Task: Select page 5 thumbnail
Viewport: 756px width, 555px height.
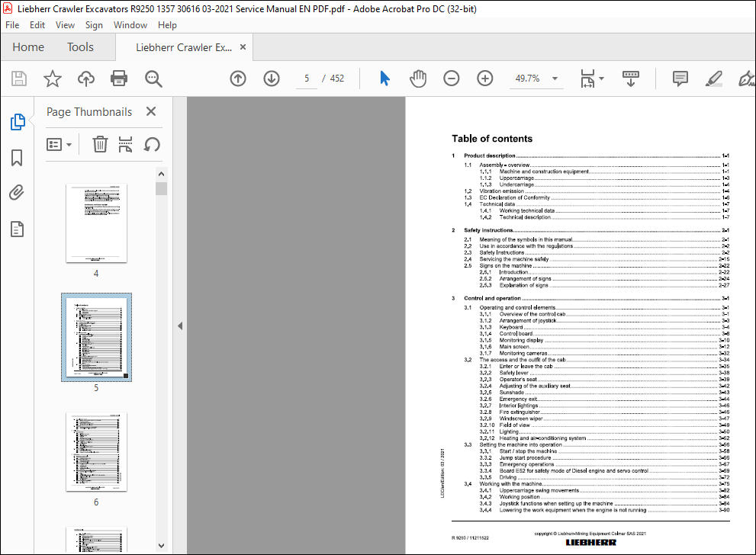Action: point(96,337)
